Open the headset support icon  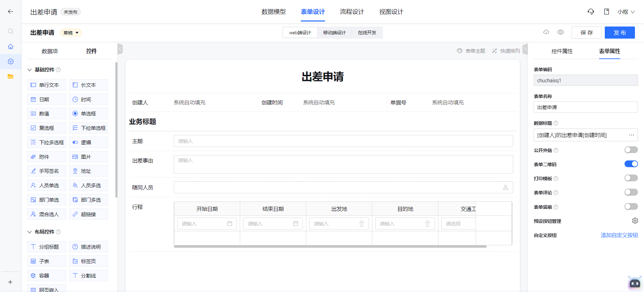(x=591, y=12)
